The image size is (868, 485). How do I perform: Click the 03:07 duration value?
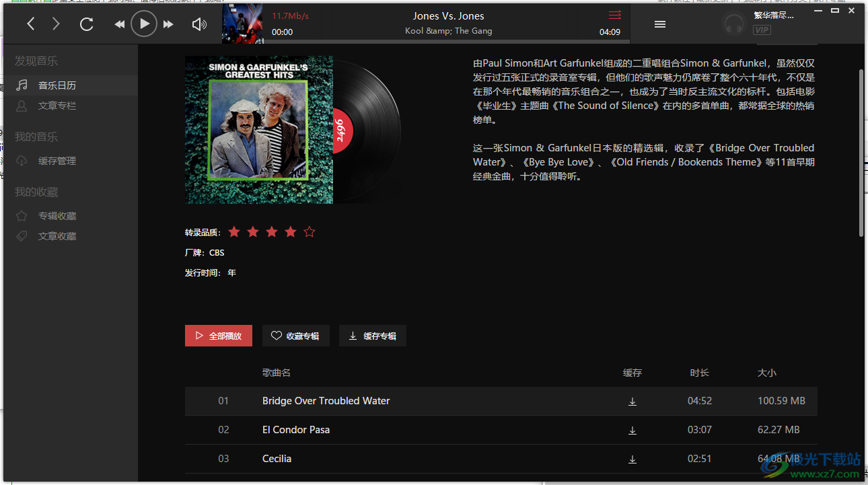coord(700,430)
